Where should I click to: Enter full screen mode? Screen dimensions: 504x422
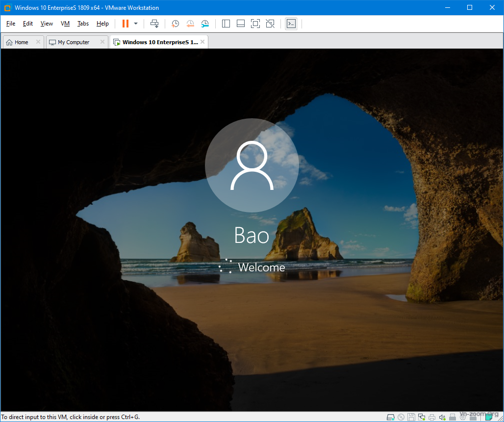(255, 24)
